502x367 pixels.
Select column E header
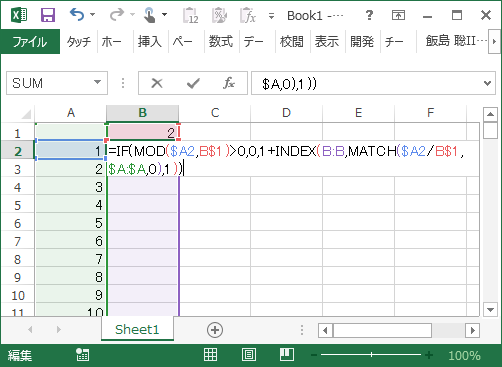[x=358, y=113]
